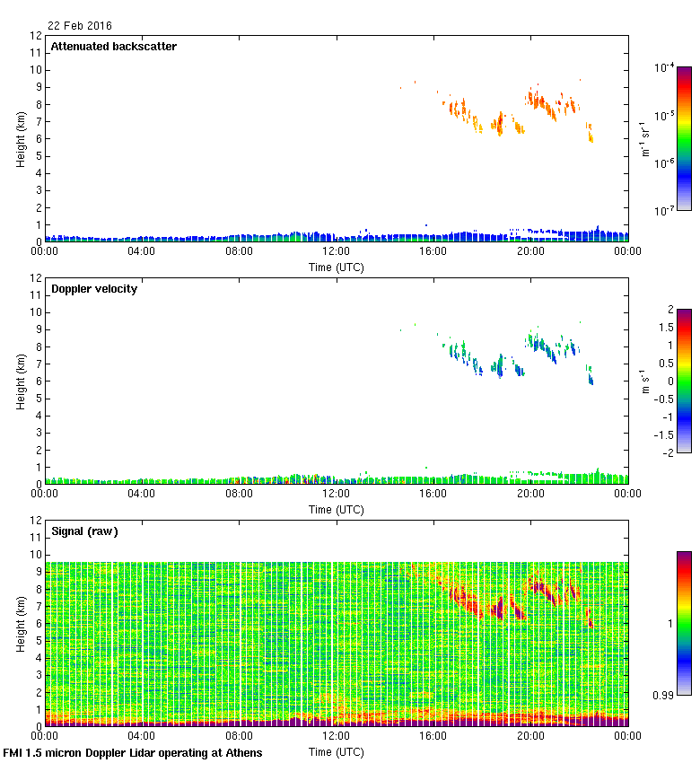
Task: Select the "Attenuated backscatter" panel title
Action: click(x=113, y=46)
